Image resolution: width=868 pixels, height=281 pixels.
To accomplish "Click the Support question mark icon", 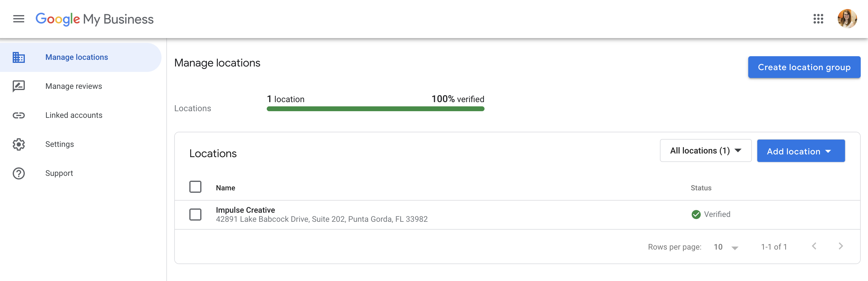I will 18,173.
